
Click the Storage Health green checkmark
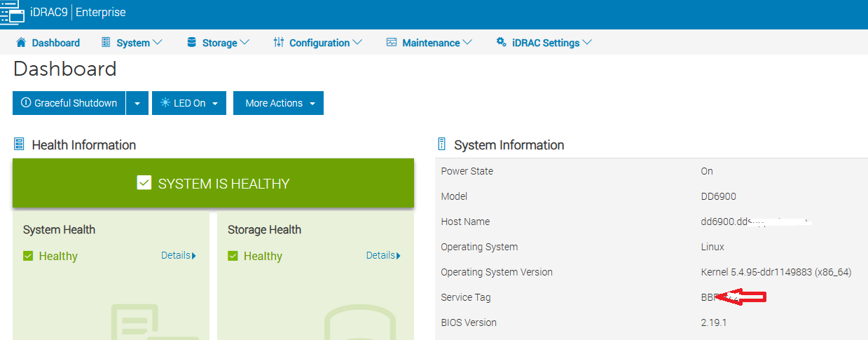233,257
